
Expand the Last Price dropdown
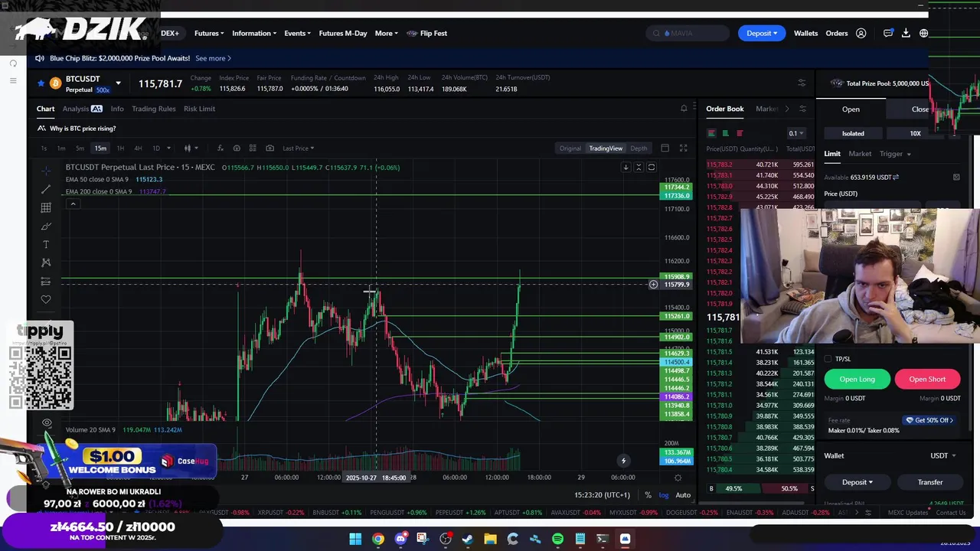click(298, 148)
